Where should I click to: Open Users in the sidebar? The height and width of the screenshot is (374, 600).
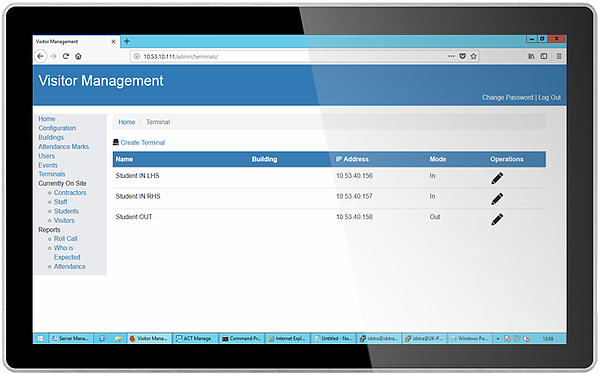coord(46,156)
